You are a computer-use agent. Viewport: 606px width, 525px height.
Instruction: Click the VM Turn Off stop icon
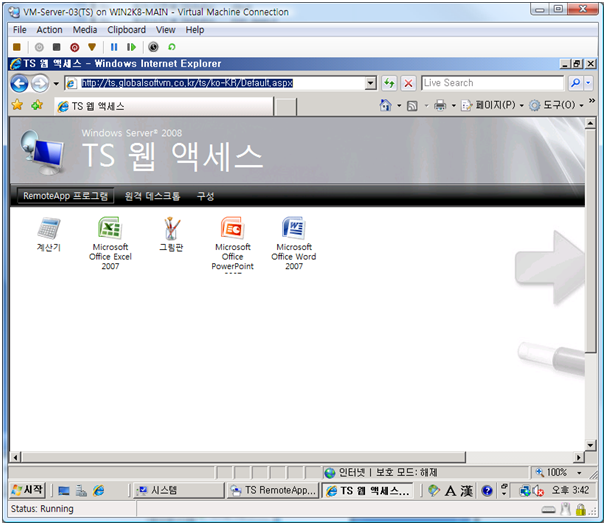pyautogui.click(x=56, y=47)
